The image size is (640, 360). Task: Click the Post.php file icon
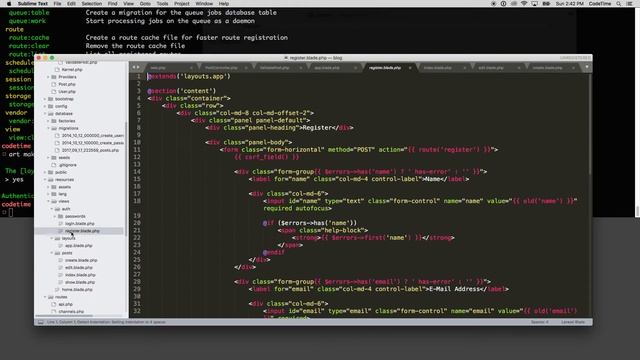(54, 84)
